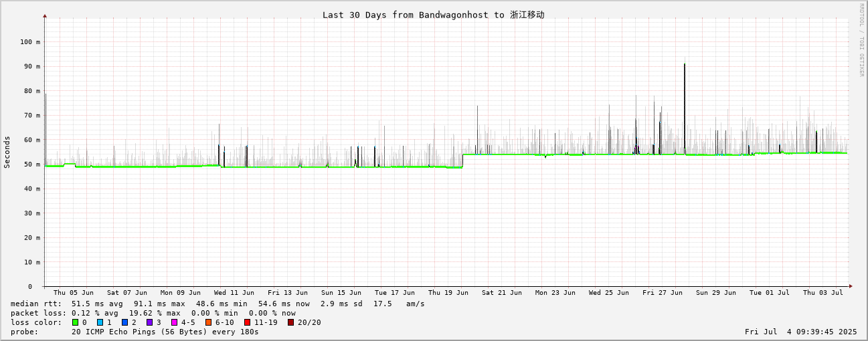Image resolution: width=868 pixels, height=341 pixels.
Task: Select the 'Sat 21 Jun' date label
Action: coord(502,293)
